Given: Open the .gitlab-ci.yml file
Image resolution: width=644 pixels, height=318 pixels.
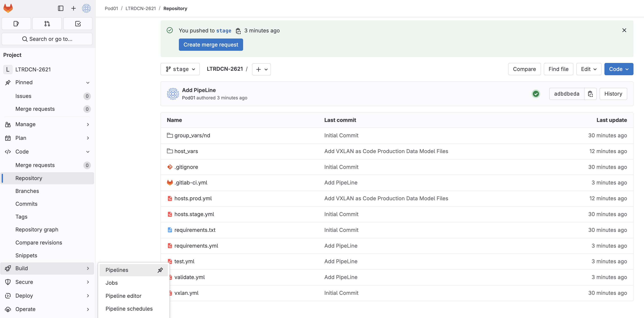Looking at the screenshot, I should tap(191, 183).
